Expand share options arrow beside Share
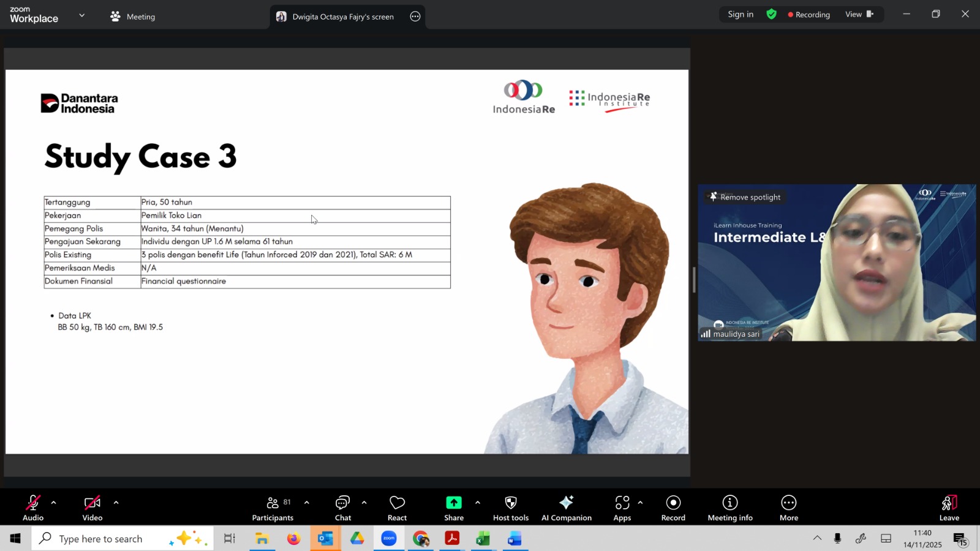Viewport: 980px width, 551px height. point(478,503)
